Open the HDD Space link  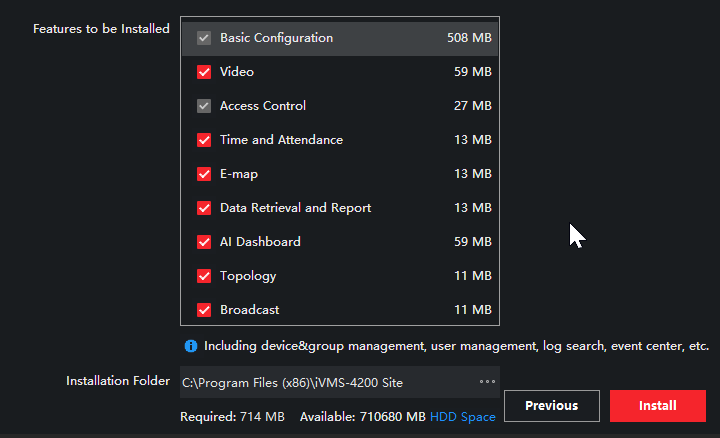(x=462, y=417)
